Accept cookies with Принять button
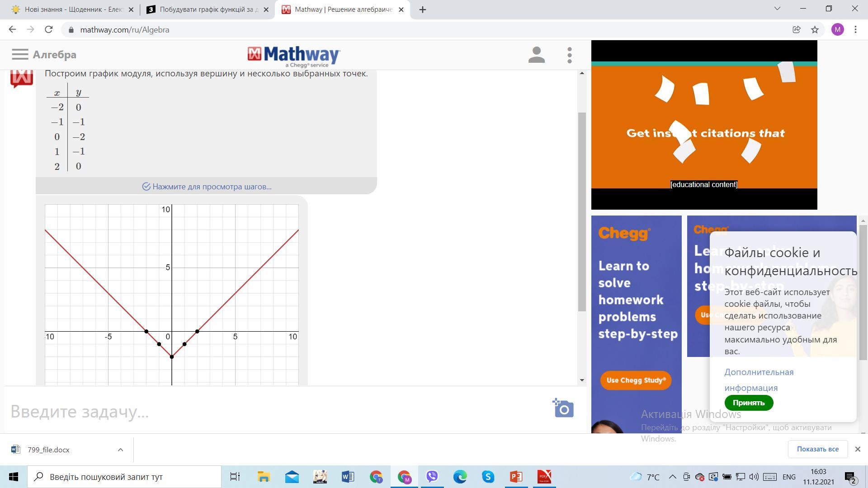 [749, 403]
